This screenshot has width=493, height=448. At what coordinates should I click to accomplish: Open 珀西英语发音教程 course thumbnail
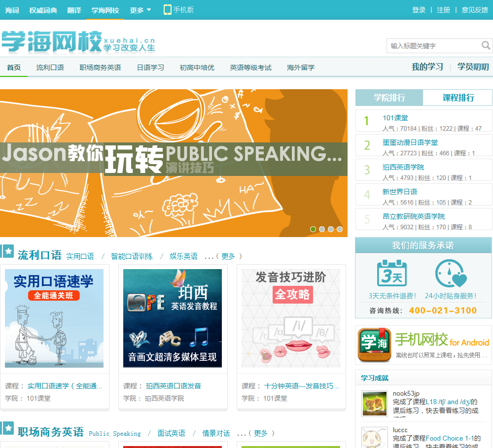[x=172, y=318]
